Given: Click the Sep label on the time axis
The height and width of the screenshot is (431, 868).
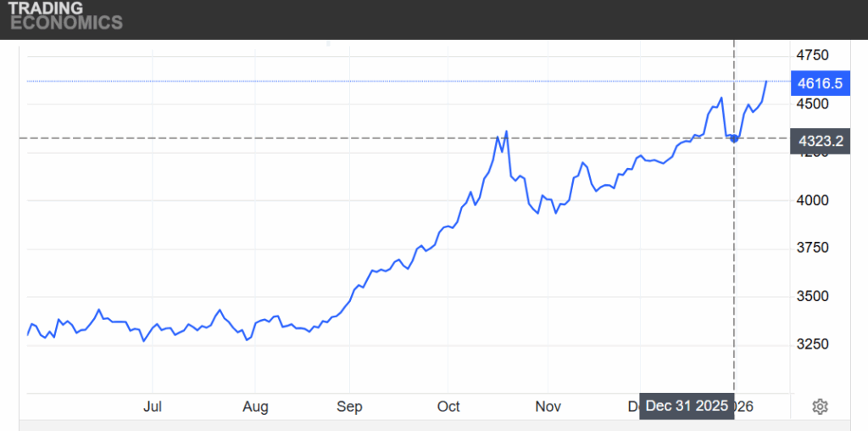Looking at the screenshot, I should point(349,406).
